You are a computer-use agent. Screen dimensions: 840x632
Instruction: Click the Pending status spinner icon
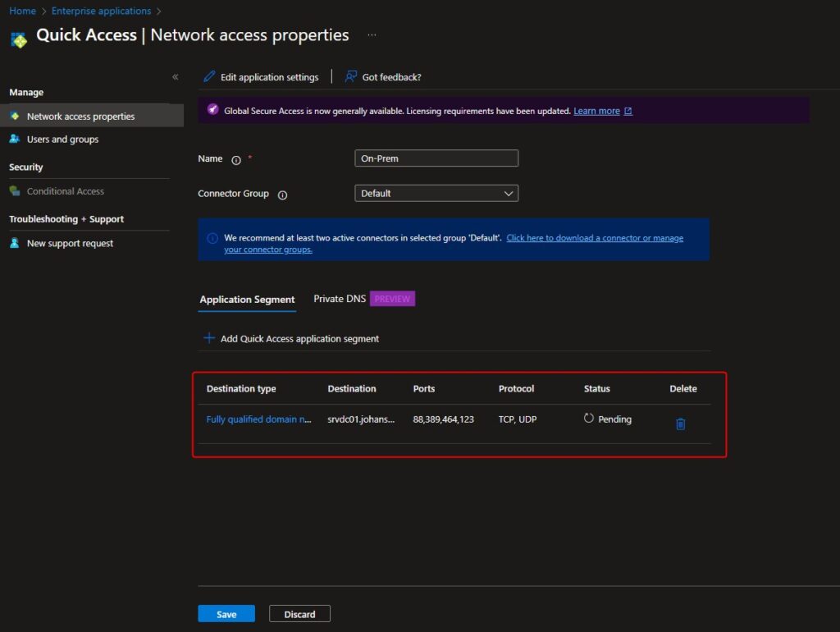click(x=589, y=418)
